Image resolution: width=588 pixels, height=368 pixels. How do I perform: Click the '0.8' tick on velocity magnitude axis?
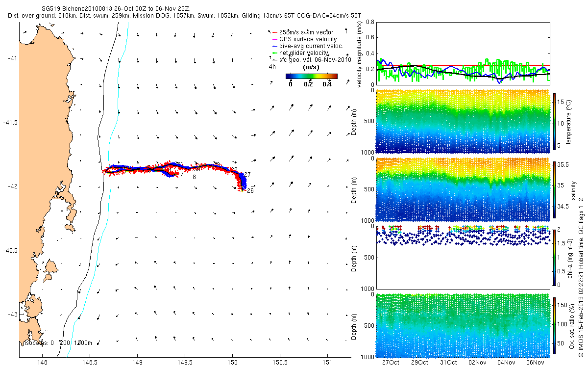370,22
